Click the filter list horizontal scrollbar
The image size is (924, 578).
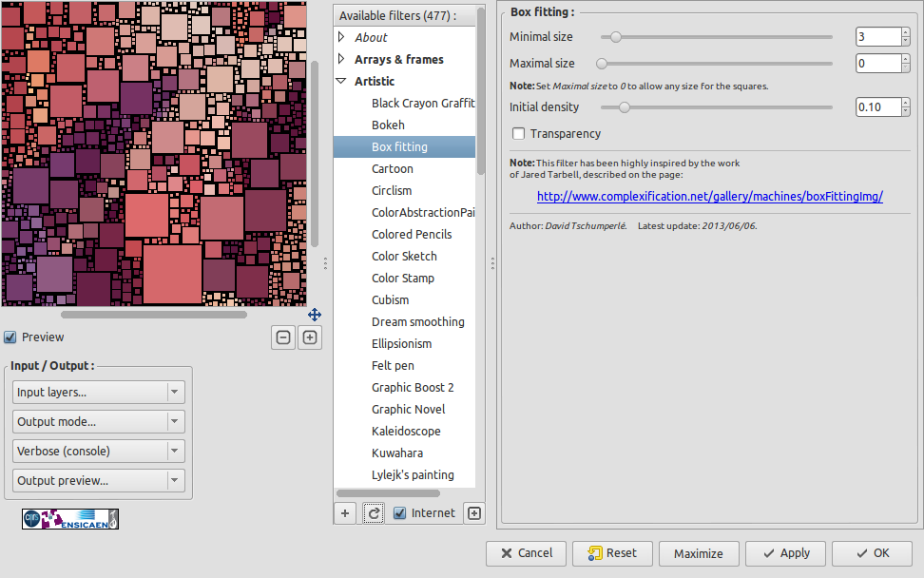pyautogui.click(x=388, y=493)
